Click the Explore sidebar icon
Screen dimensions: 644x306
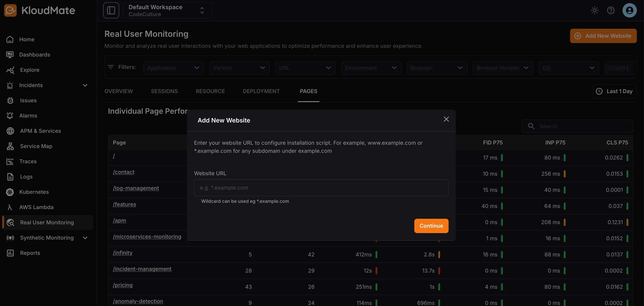click(10, 70)
